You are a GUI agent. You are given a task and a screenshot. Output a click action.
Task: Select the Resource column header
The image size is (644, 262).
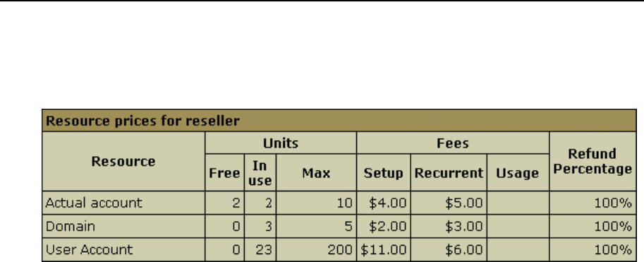pyautogui.click(x=123, y=161)
